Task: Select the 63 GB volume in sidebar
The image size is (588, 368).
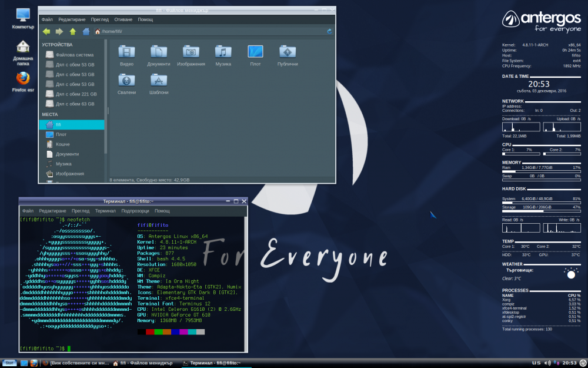Action: (x=72, y=104)
